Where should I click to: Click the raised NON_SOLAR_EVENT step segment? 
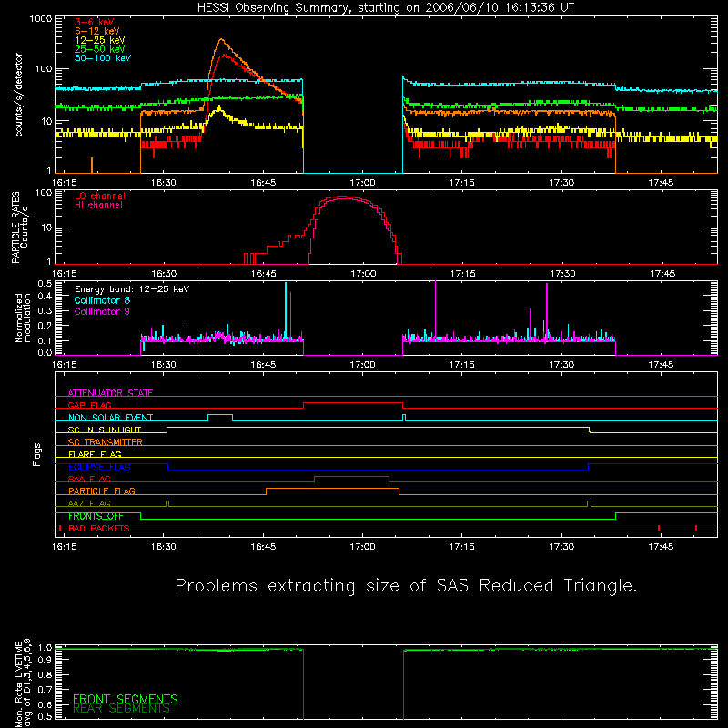[x=220, y=415]
